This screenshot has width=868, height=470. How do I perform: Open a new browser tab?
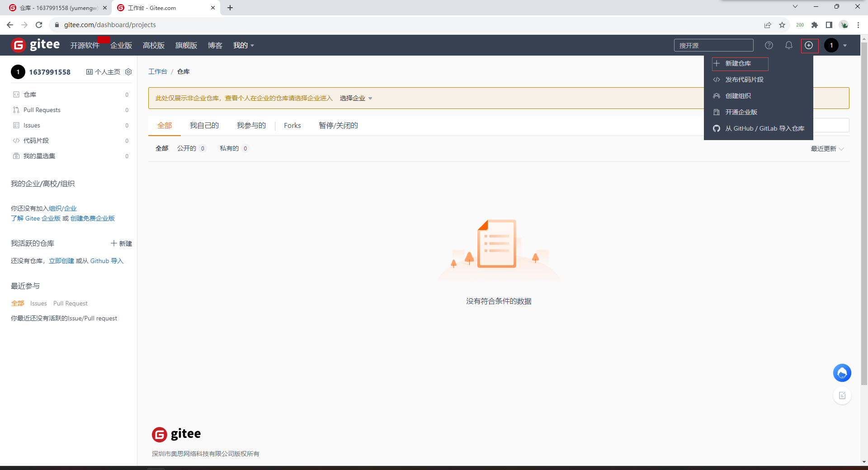pyautogui.click(x=230, y=8)
